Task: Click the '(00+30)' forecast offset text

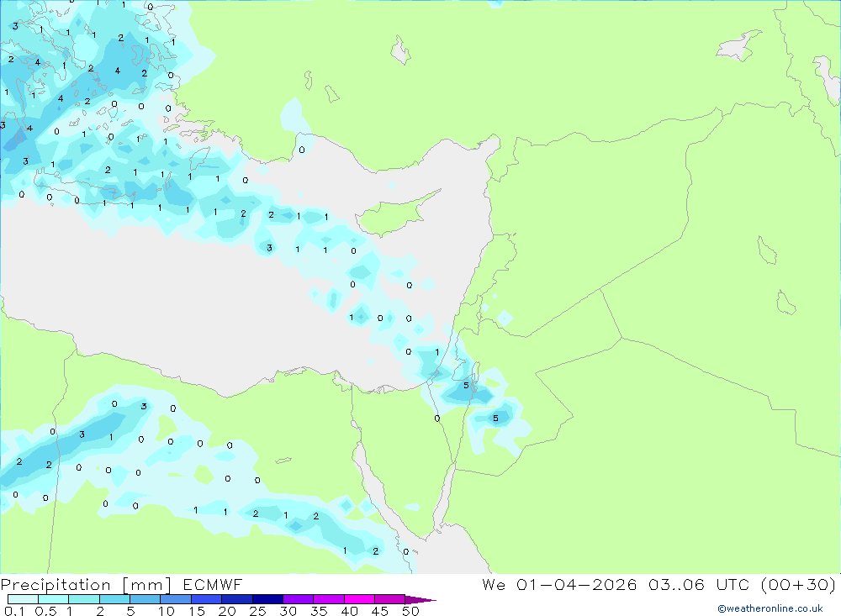Action: (x=799, y=584)
